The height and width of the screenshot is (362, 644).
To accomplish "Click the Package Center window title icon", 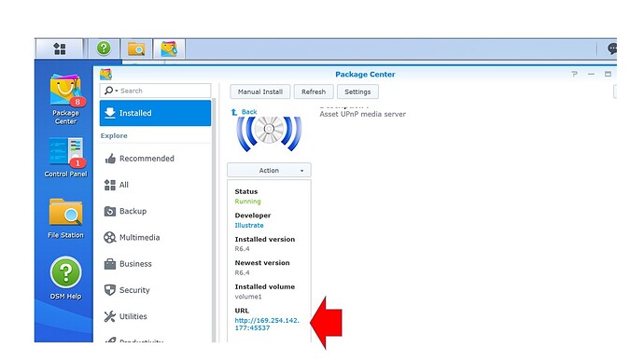I will (106, 75).
